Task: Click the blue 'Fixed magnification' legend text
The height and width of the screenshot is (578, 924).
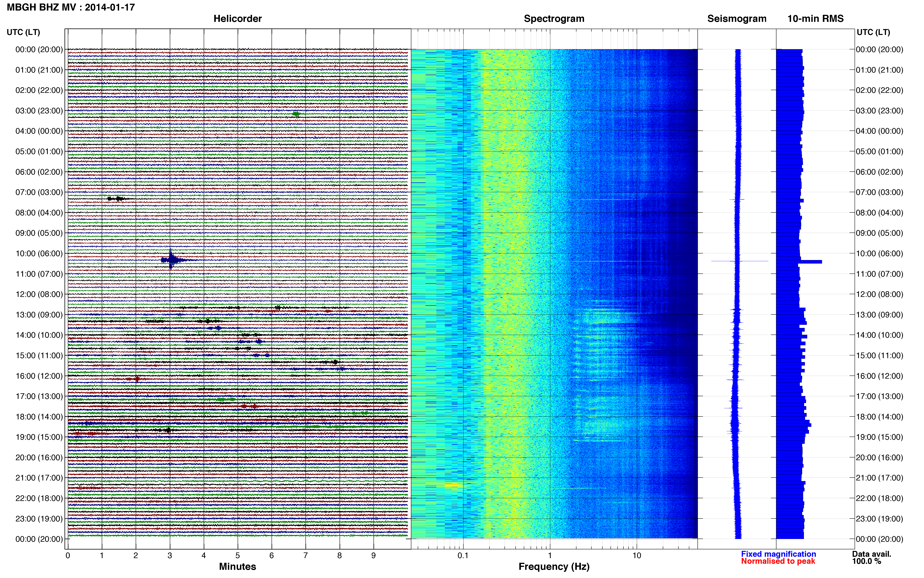Action: 778,554
